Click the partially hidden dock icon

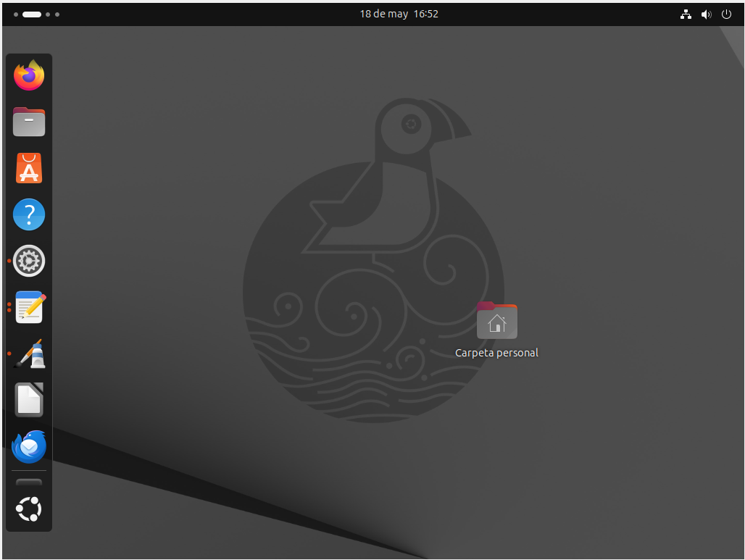tap(29, 482)
